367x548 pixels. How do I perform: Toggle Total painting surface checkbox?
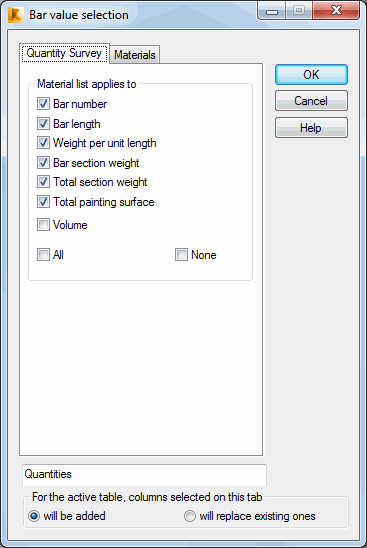[43, 202]
